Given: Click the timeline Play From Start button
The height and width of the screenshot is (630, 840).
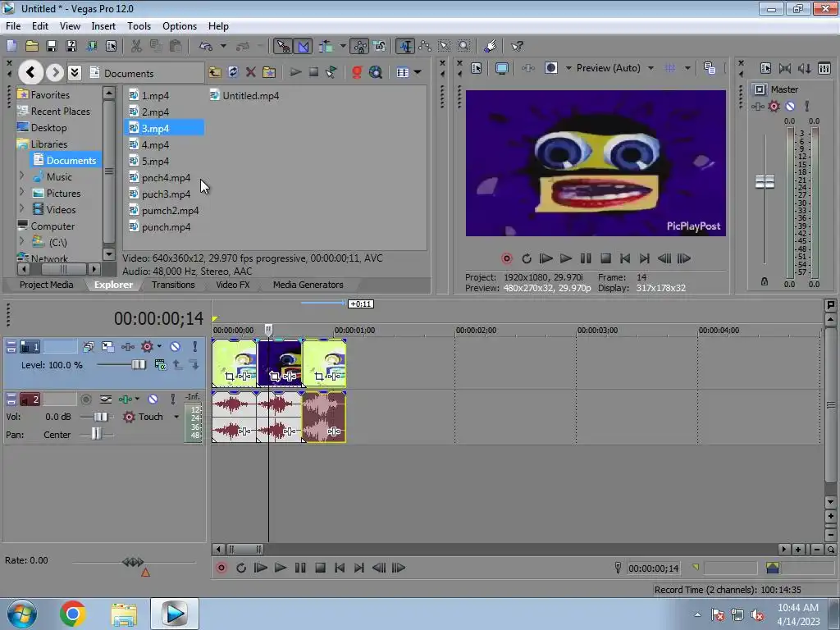Looking at the screenshot, I should 260,568.
